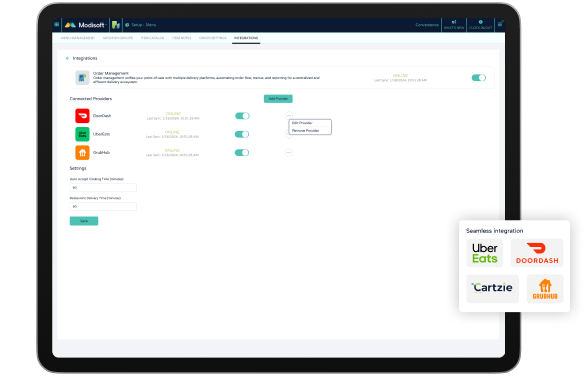Click the DoorDash logo tile

pos(537,254)
